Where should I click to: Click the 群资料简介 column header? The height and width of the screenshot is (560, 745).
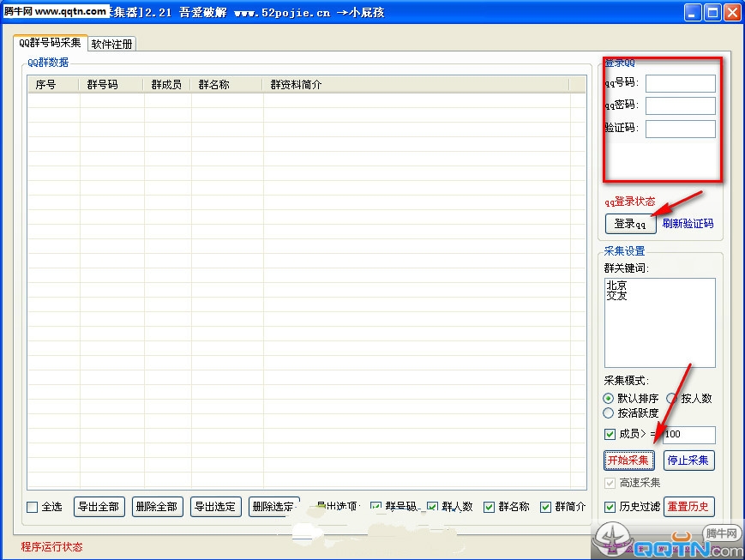[x=416, y=85]
